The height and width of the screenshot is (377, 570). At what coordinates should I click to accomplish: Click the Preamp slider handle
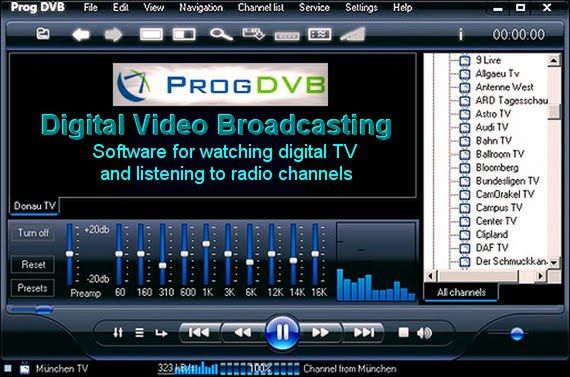69,254
